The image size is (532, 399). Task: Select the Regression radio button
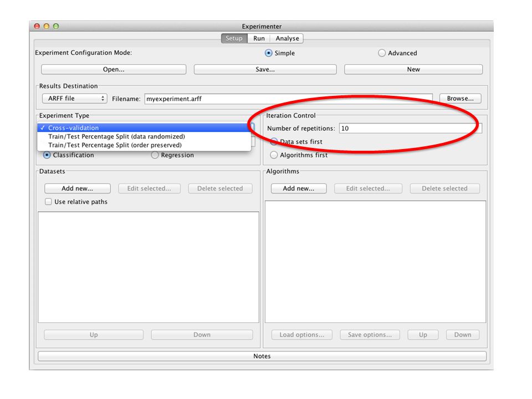[x=155, y=155]
